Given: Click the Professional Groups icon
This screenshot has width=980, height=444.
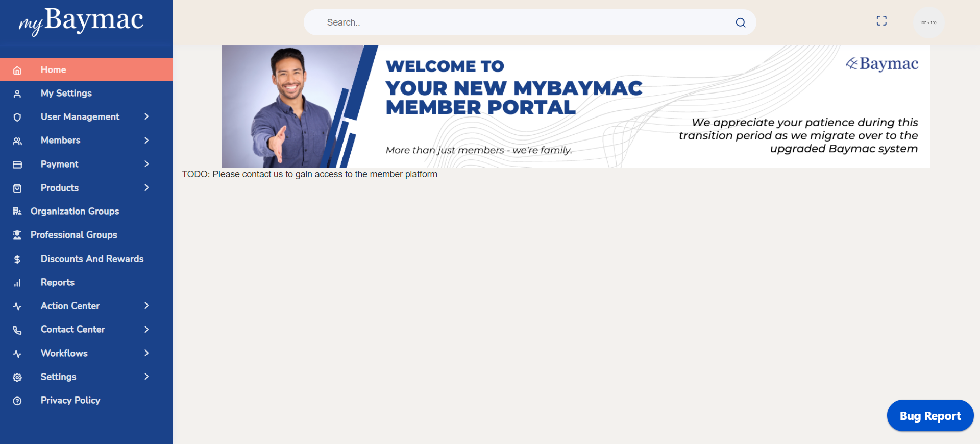Looking at the screenshot, I should click(17, 235).
